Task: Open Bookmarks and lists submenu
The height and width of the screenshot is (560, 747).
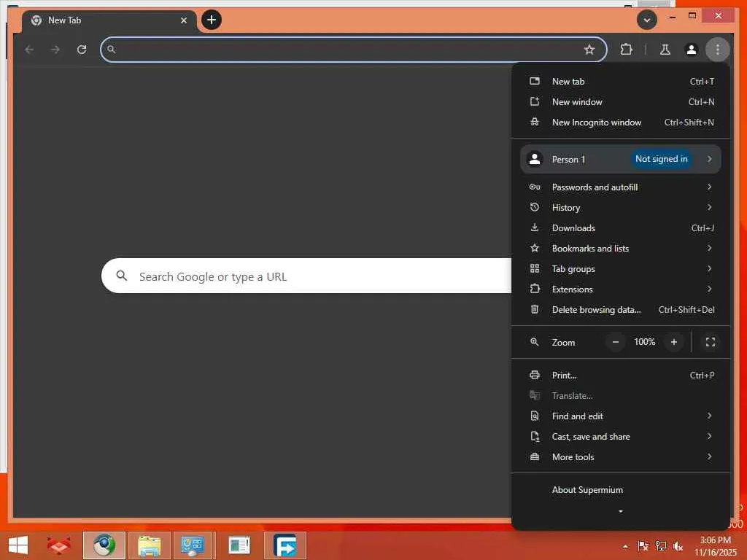Action: (621, 249)
